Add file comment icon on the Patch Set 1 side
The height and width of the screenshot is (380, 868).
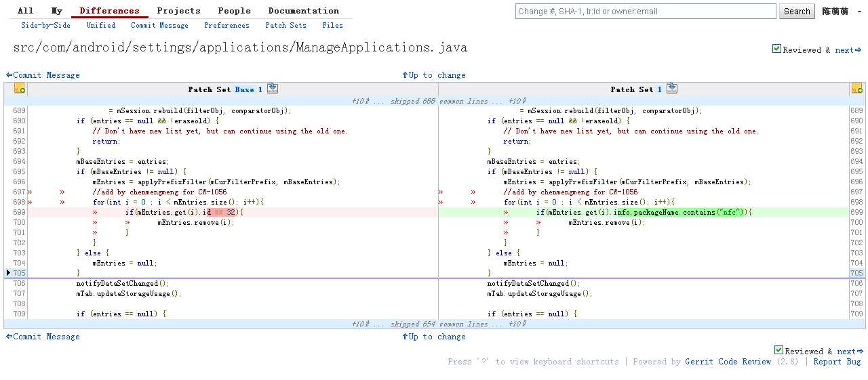click(x=856, y=89)
